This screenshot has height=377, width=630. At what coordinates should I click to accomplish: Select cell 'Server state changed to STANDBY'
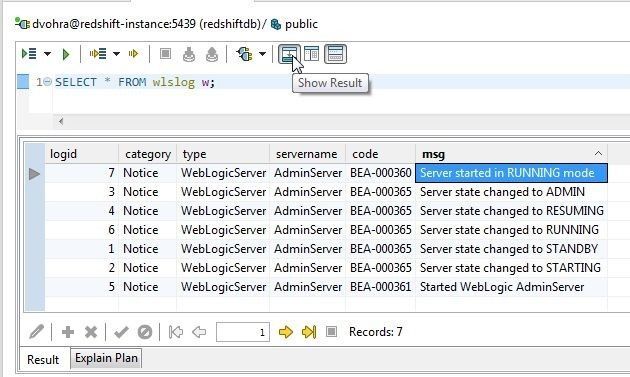click(x=511, y=249)
